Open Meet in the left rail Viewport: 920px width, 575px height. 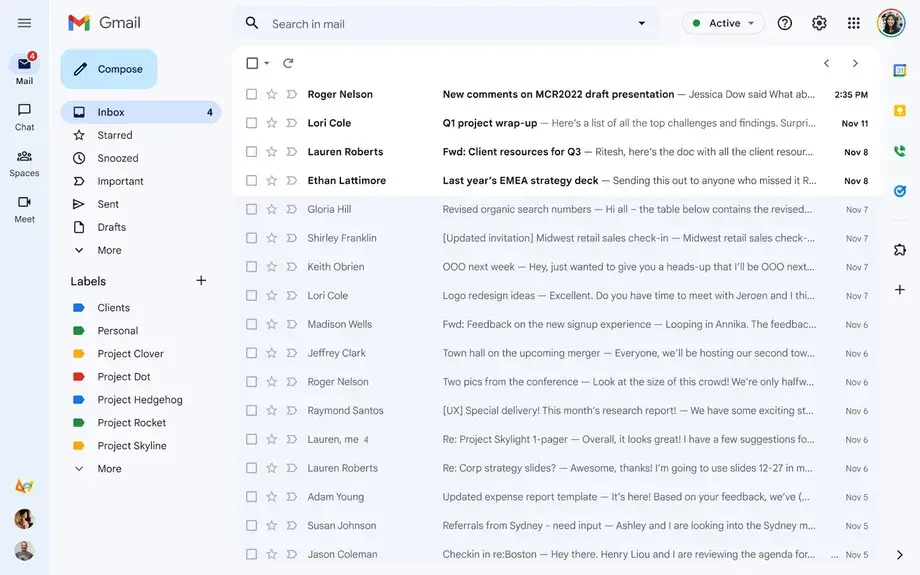point(24,209)
